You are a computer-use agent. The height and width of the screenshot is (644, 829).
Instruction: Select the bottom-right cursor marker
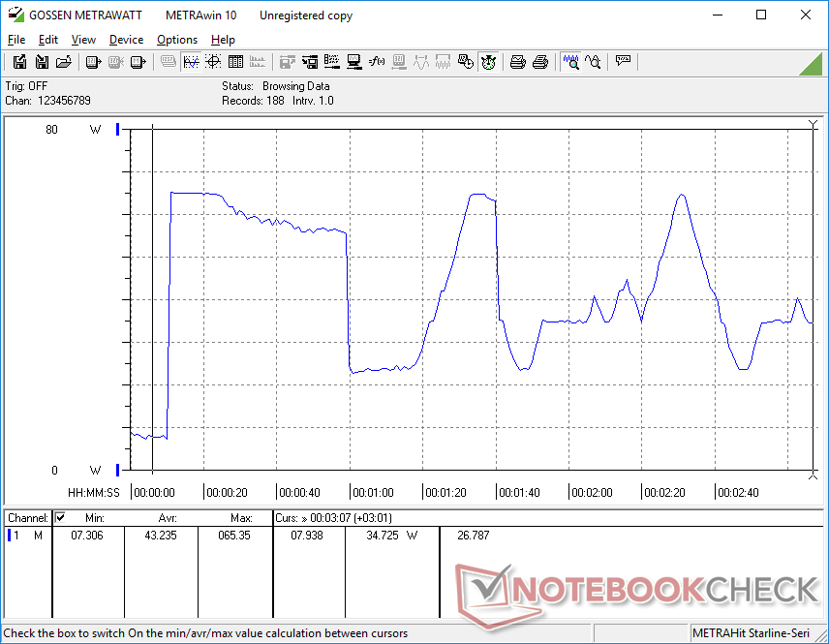[814, 475]
